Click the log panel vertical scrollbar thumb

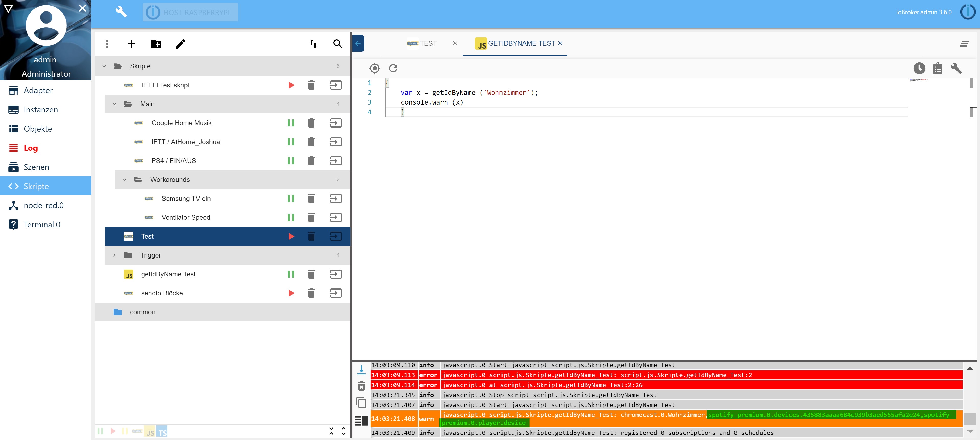[970, 419]
